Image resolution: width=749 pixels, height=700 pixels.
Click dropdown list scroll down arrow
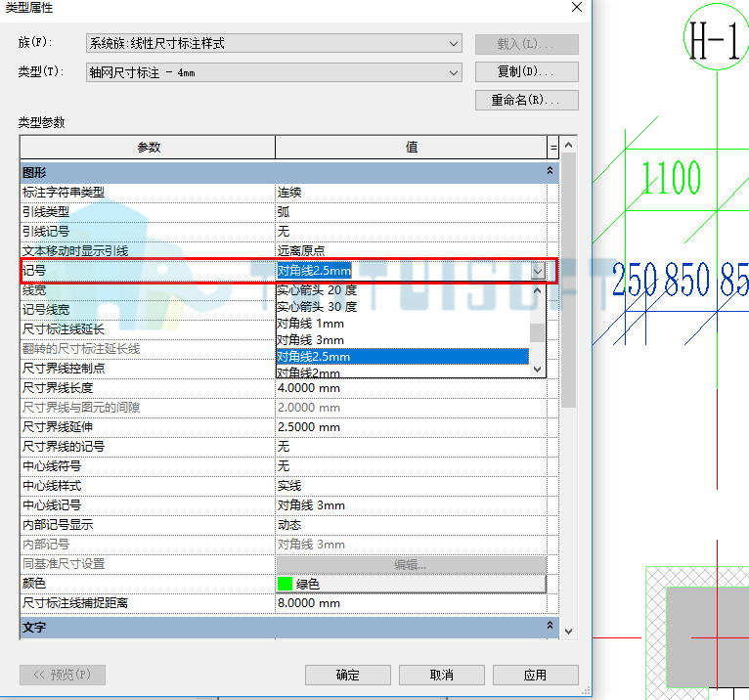(x=538, y=370)
